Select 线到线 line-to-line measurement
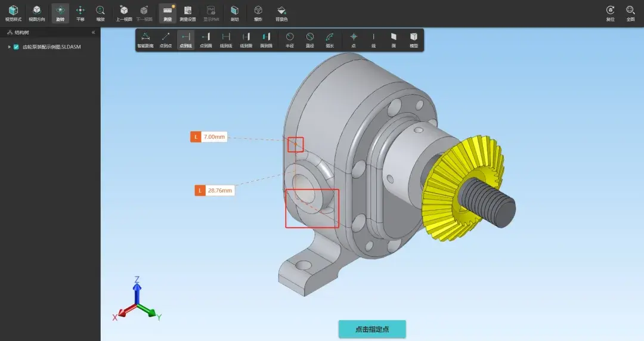Viewport: 644px width, 341px height. [226, 40]
